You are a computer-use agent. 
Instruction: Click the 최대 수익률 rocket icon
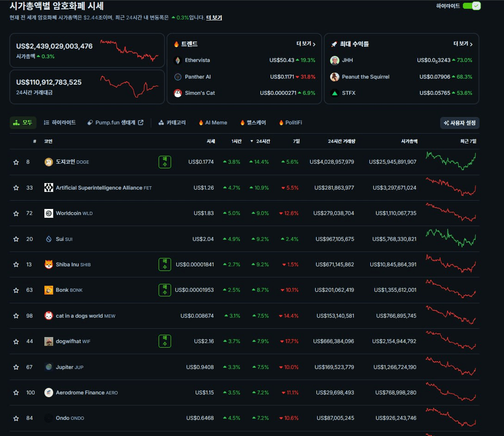click(334, 44)
